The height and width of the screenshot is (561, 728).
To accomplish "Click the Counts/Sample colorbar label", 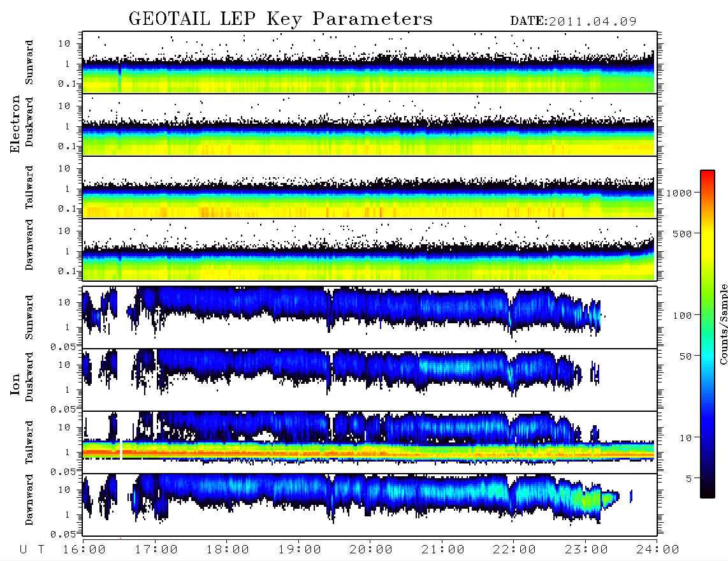I will (x=723, y=324).
